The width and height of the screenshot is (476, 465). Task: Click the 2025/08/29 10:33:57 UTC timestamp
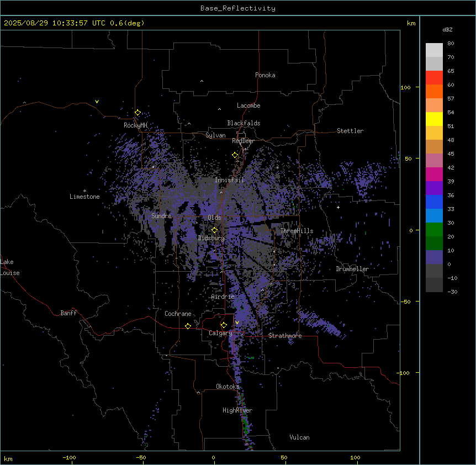point(55,23)
